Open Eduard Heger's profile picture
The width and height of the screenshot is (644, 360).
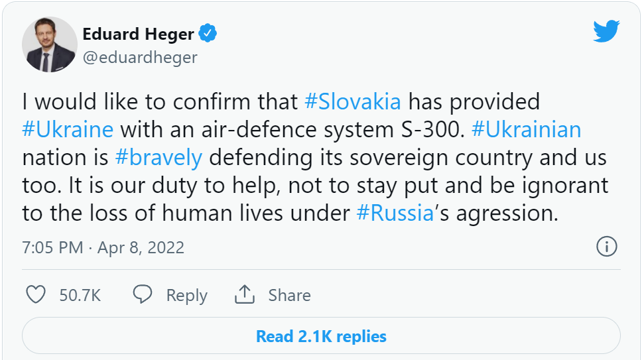coord(50,44)
